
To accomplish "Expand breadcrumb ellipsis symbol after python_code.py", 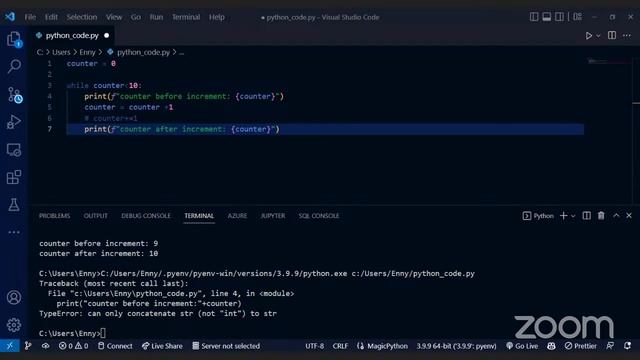I will click(x=182, y=53).
